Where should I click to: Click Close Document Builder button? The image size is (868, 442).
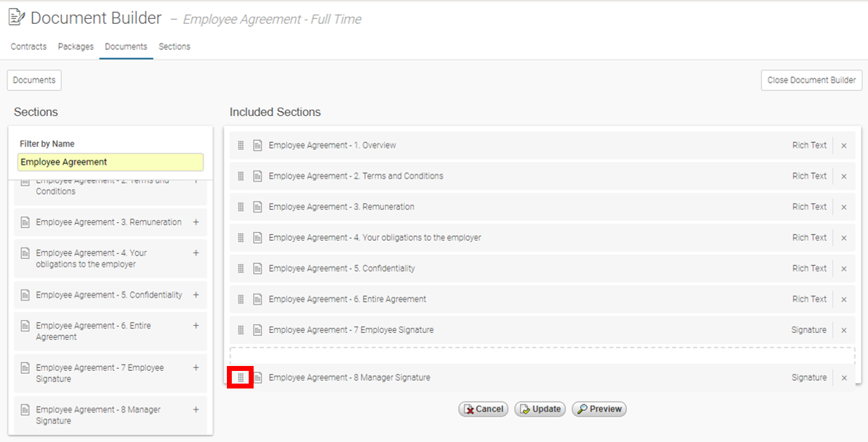[812, 80]
